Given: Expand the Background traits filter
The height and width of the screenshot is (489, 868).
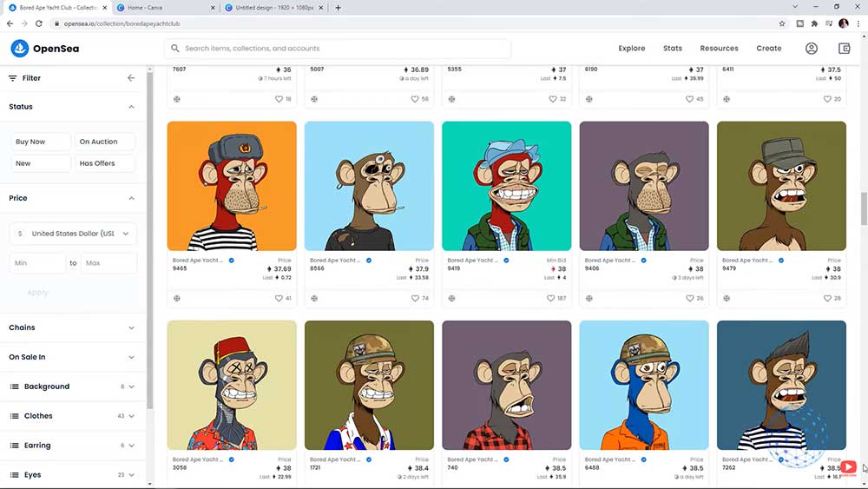Looking at the screenshot, I should 72,387.
